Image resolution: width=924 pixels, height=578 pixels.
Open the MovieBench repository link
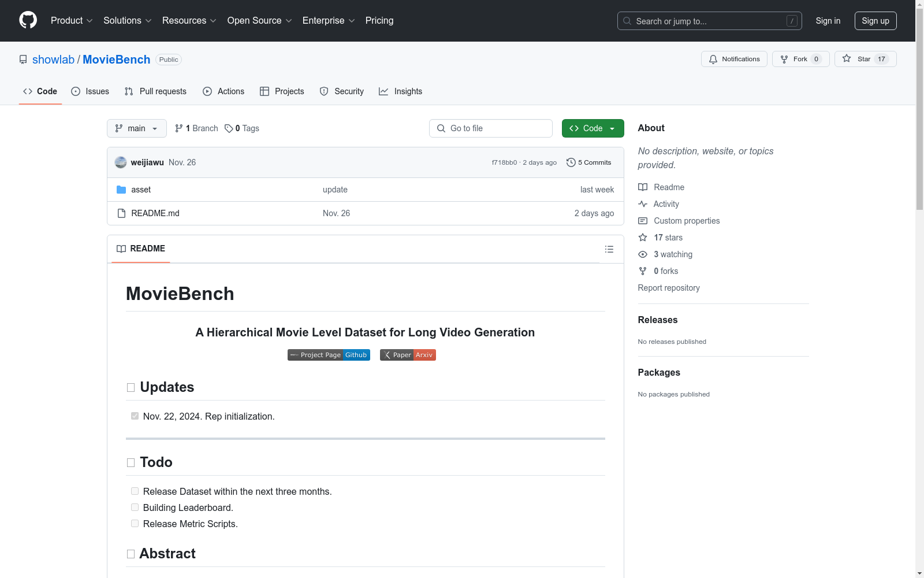click(117, 60)
